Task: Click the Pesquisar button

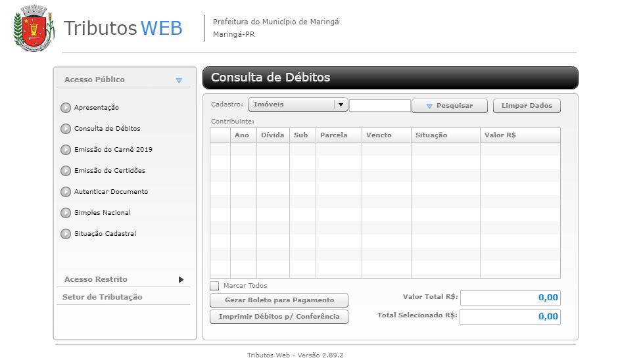Action: click(450, 106)
